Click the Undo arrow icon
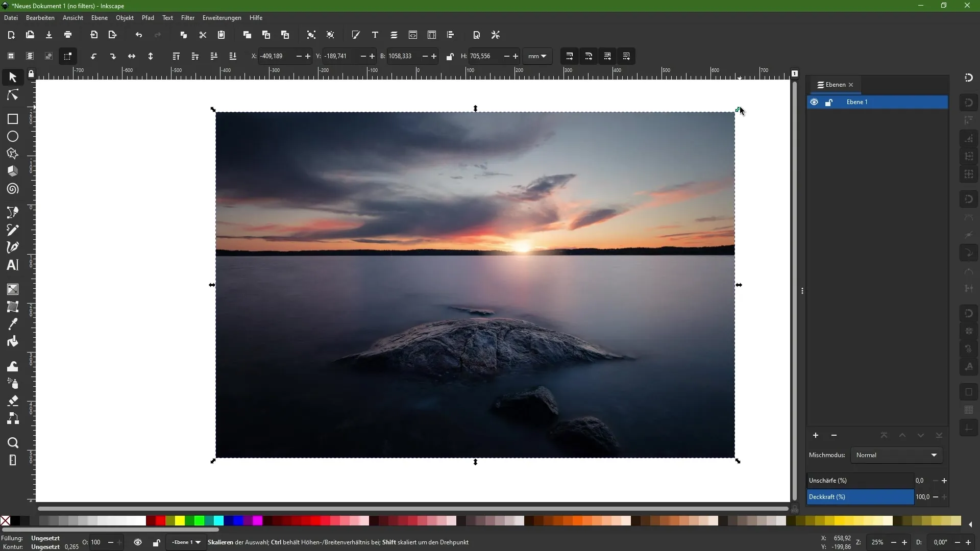Viewport: 980px width, 551px height. [138, 35]
